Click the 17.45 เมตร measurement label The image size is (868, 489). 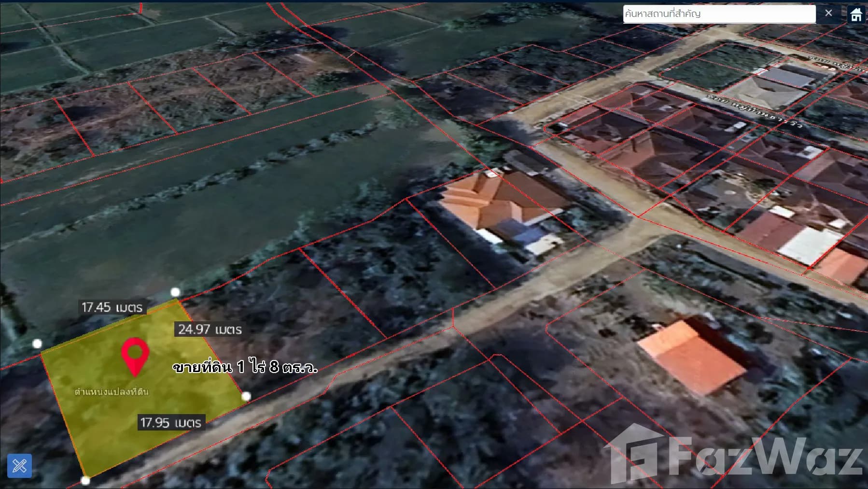112,307
